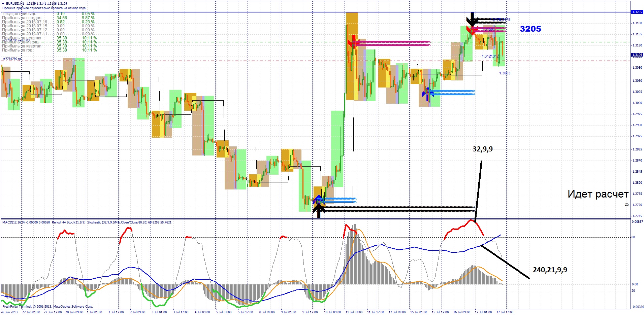The width and height of the screenshot is (644, 315).
Task: Click the 'Прибыль за сегодня' row label
Action: pos(22,18)
